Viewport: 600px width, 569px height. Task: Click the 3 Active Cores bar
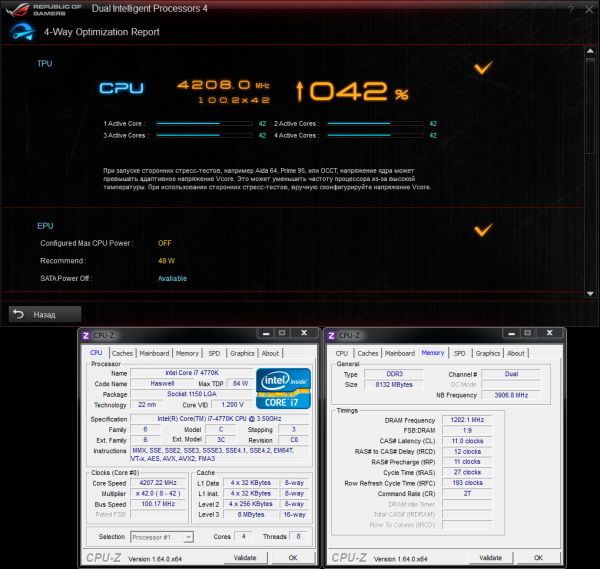204,135
